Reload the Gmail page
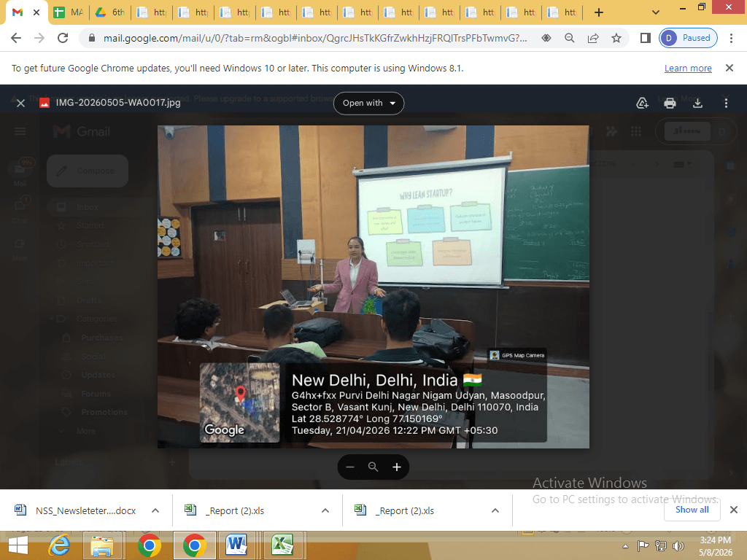This screenshot has height=560, width=747. tap(63, 38)
